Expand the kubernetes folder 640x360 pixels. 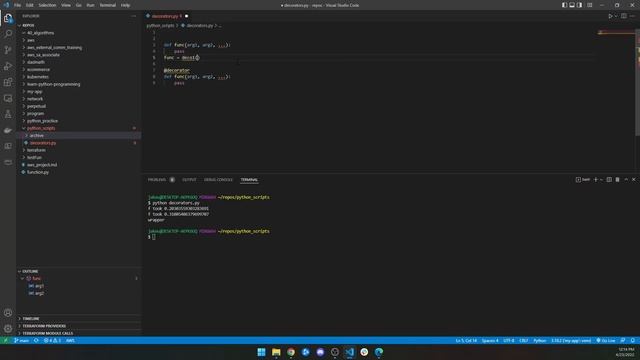pyautogui.click(x=38, y=77)
